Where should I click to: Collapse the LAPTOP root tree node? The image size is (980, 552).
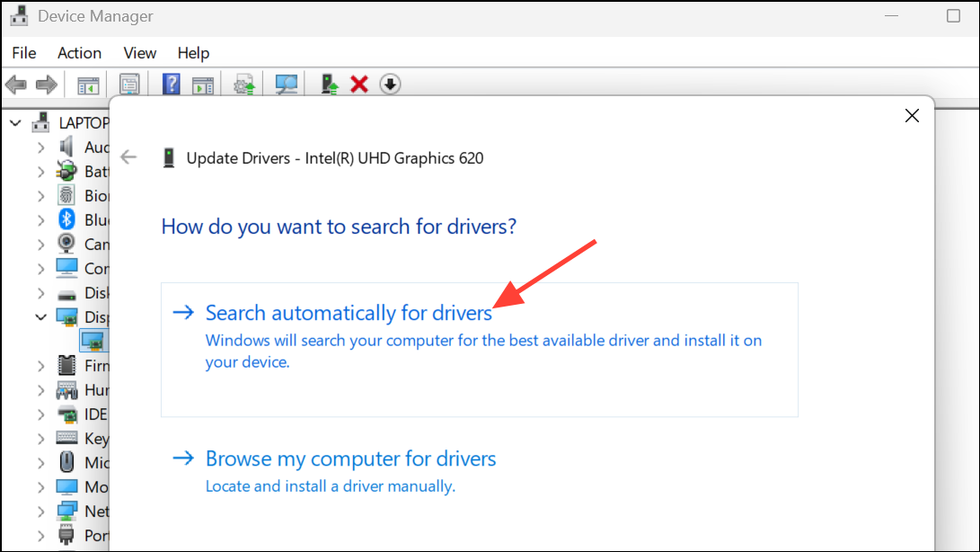[x=15, y=123]
